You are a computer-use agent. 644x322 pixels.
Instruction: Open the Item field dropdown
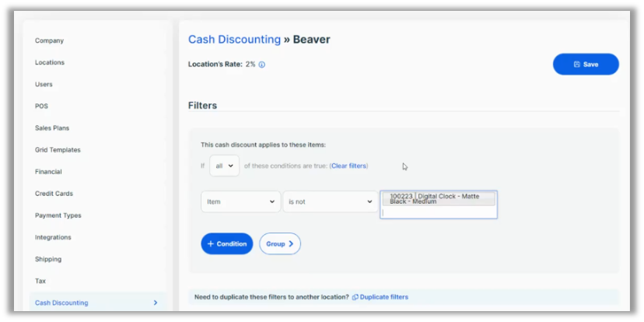click(240, 201)
